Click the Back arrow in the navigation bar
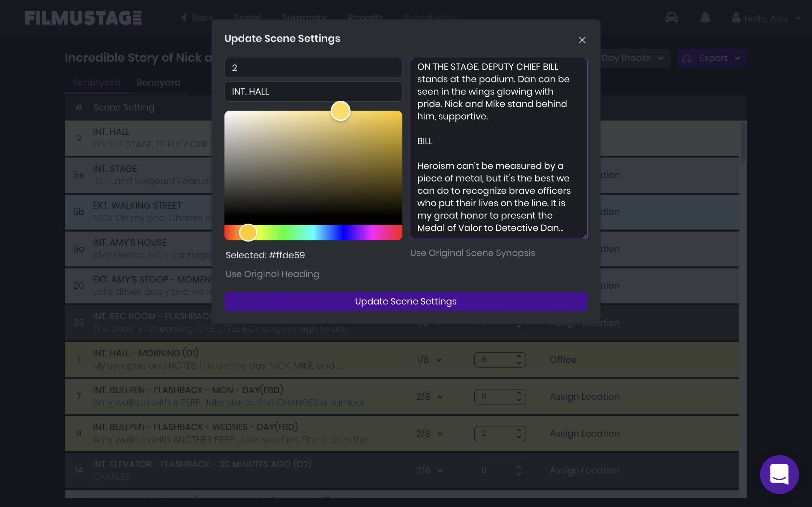The image size is (812, 507). click(x=184, y=17)
